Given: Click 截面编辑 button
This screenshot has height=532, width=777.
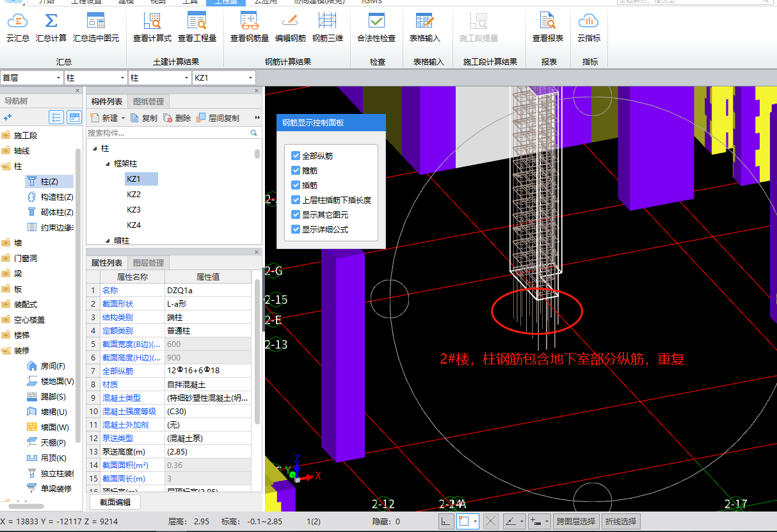Looking at the screenshot, I should [x=115, y=503].
